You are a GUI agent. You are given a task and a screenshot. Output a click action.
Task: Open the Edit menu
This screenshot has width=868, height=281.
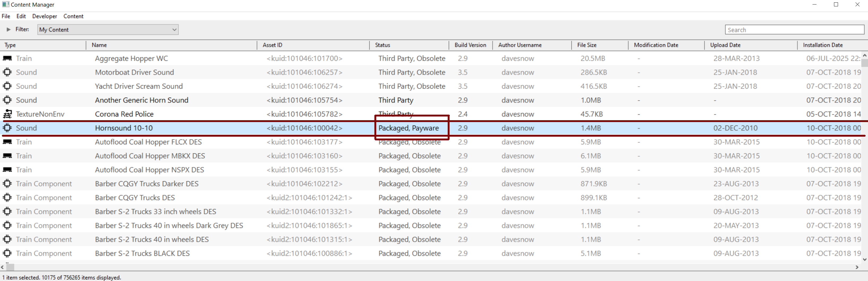coord(21,16)
